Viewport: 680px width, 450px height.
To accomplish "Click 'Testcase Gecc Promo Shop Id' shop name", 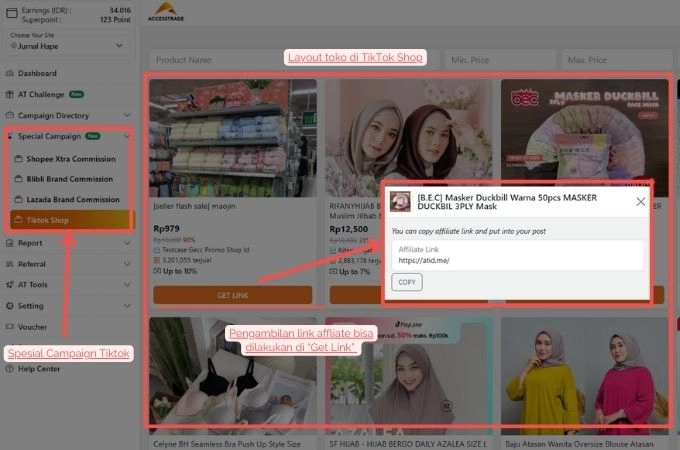I will 206,250.
